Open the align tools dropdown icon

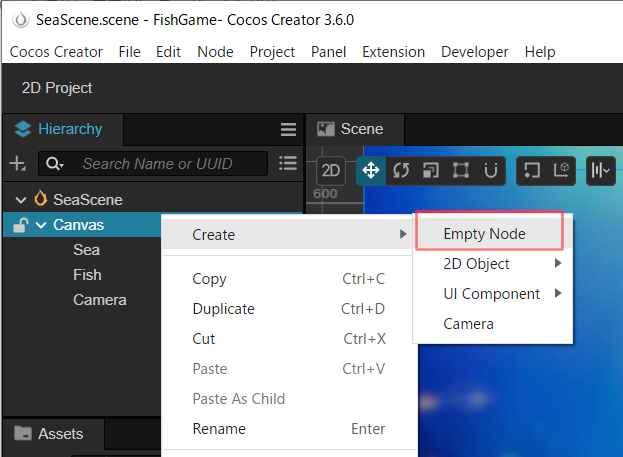(601, 171)
